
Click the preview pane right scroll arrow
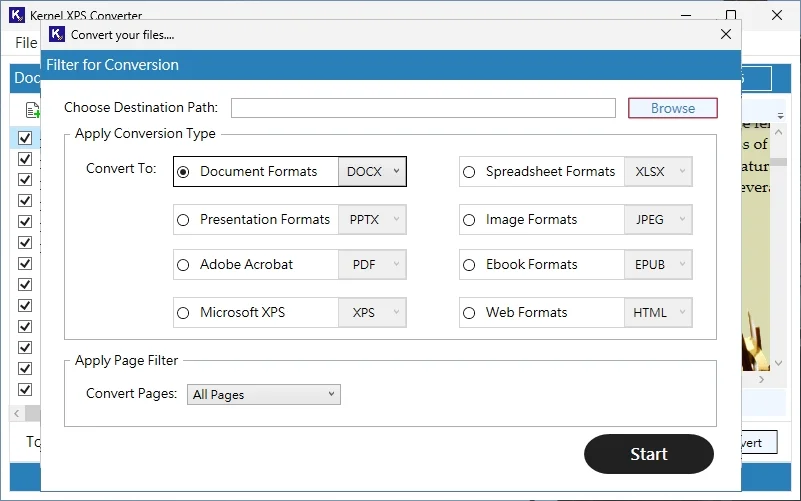pyautogui.click(x=762, y=379)
